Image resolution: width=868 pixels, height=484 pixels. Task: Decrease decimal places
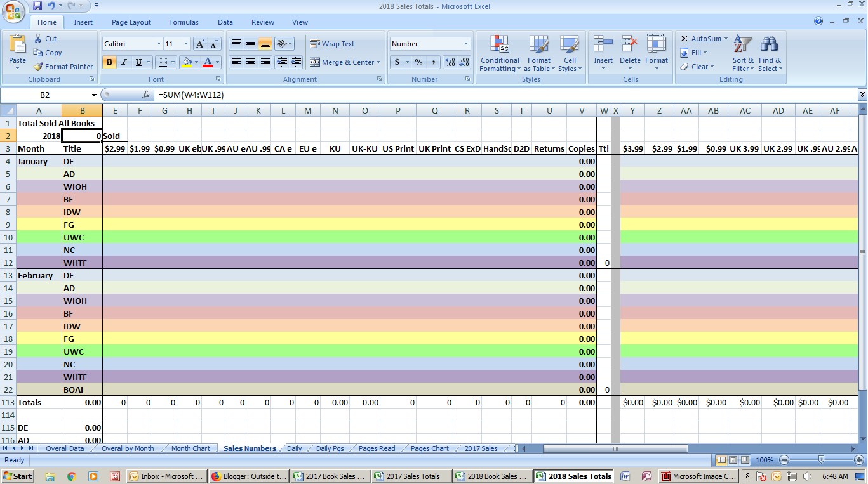(x=464, y=62)
